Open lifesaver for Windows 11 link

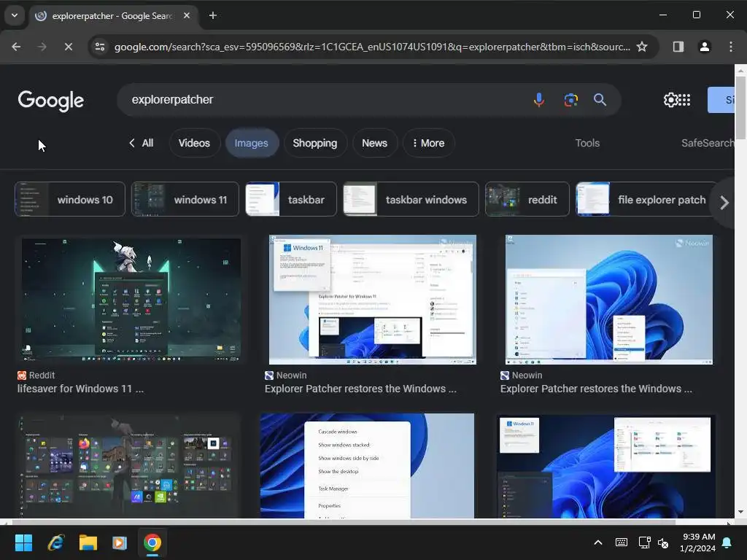80,389
